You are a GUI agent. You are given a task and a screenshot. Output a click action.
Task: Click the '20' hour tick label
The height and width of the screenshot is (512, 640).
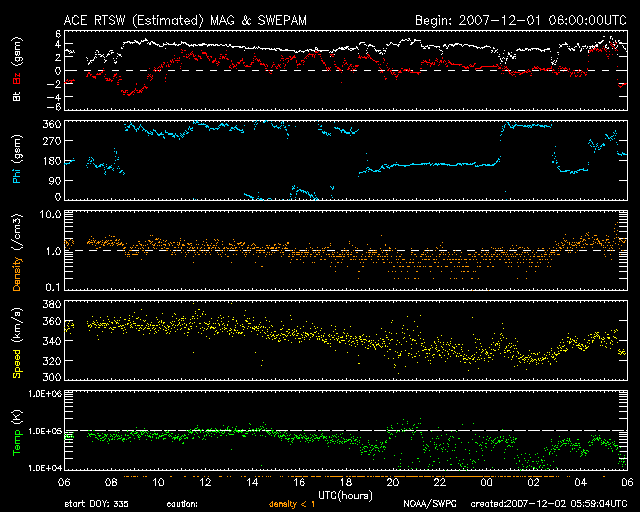point(393,482)
